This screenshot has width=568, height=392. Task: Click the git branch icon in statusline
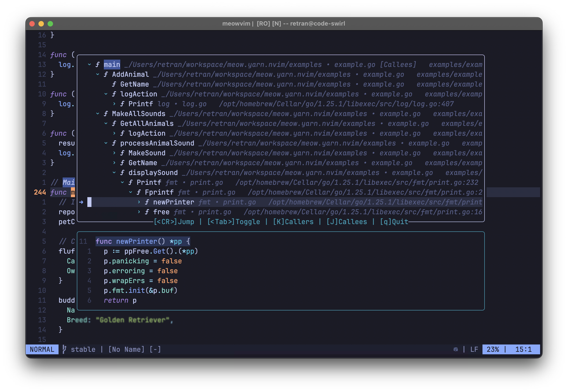click(x=64, y=349)
